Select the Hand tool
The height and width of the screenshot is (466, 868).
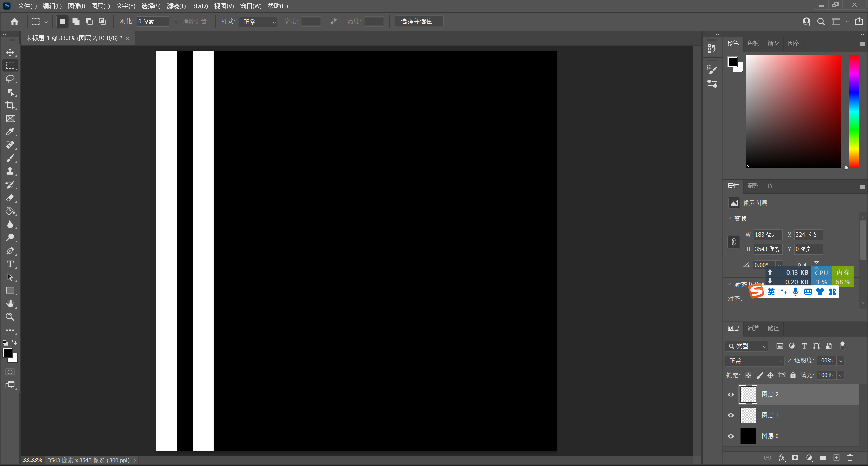tap(10, 303)
